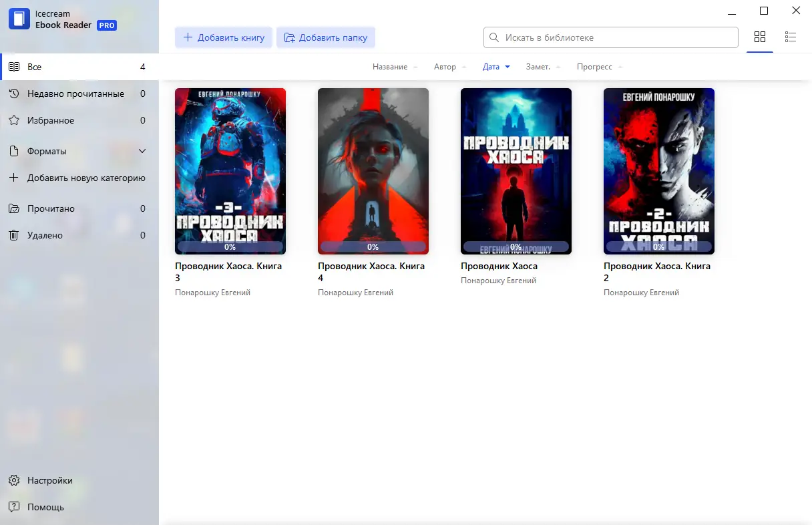Open cover of 'Проводник Хаоса. Книга 3'
Image resolution: width=812 pixels, height=525 pixels.
[x=230, y=171]
